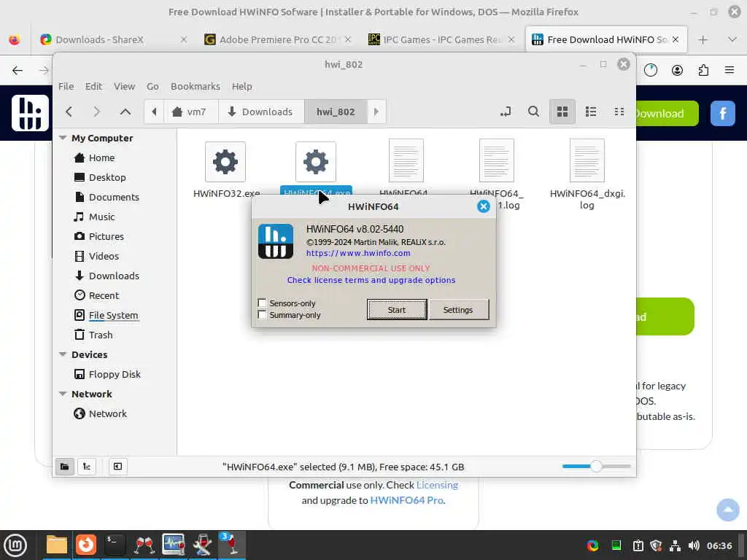Check license terms and upgrade options

coord(371,281)
